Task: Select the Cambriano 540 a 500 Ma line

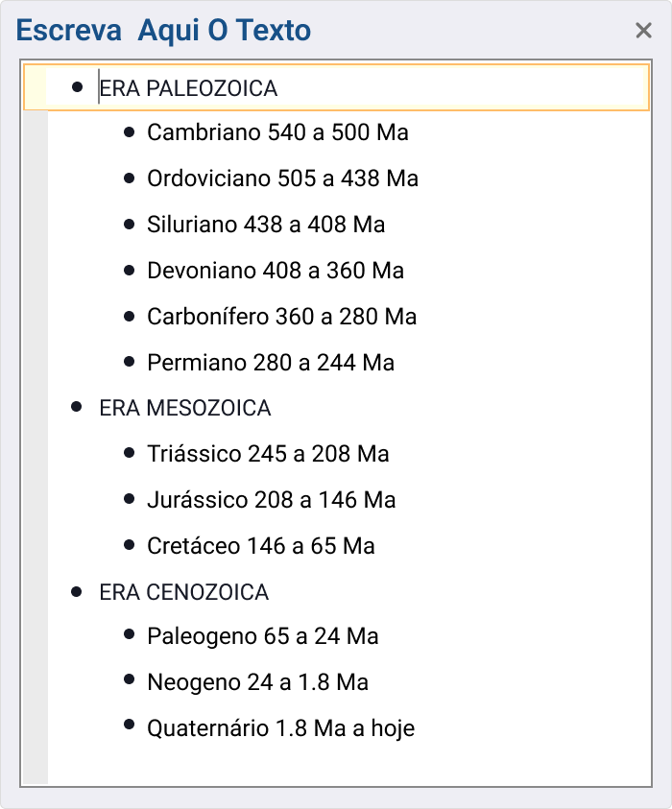Action: 277,132
